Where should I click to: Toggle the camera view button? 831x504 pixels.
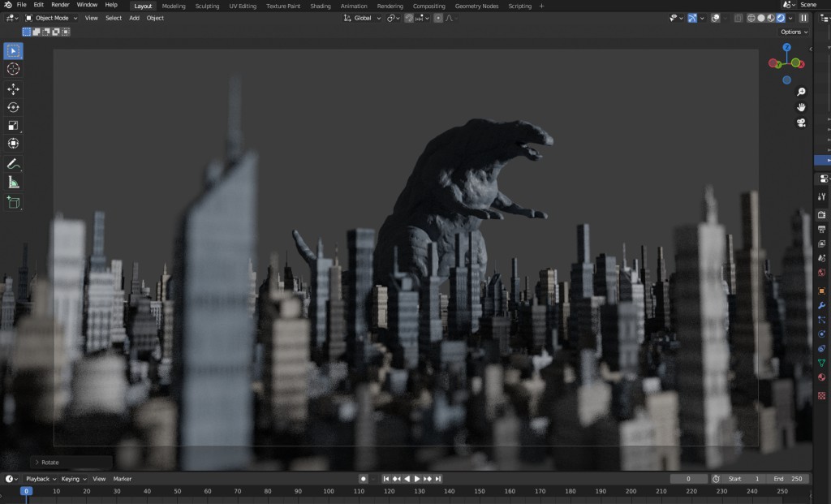click(x=801, y=123)
